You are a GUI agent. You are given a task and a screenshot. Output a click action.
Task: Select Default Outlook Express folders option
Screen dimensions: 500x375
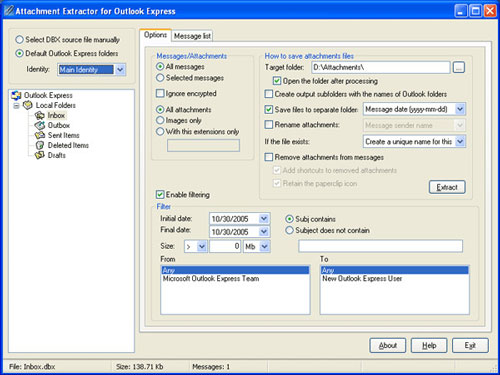[20, 53]
